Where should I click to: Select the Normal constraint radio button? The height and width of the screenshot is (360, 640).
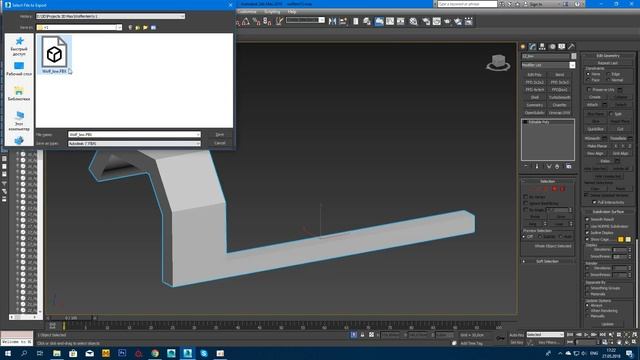click(608, 80)
